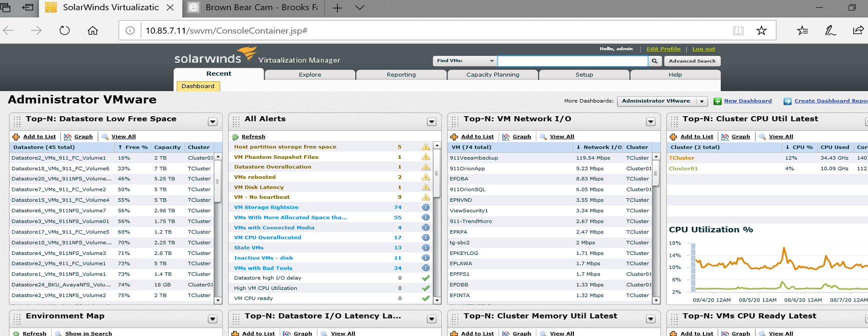
Task: Open VMs with Bad Tools alert link
Action: coord(263,268)
